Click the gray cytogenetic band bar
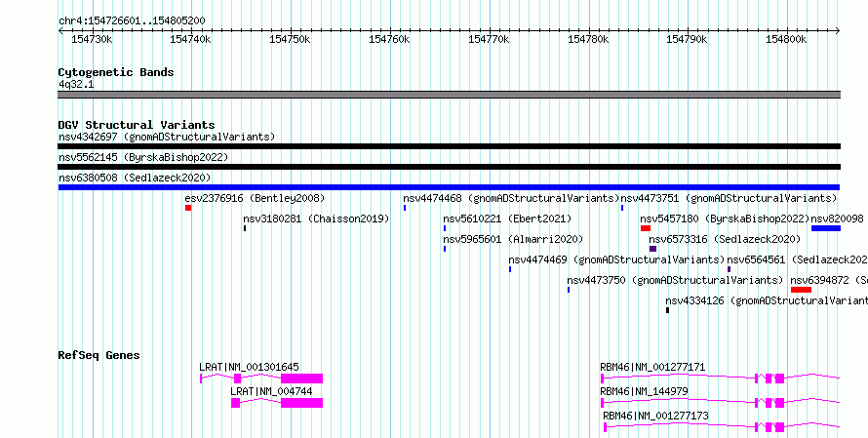This screenshot has width=868, height=438. 450,95
